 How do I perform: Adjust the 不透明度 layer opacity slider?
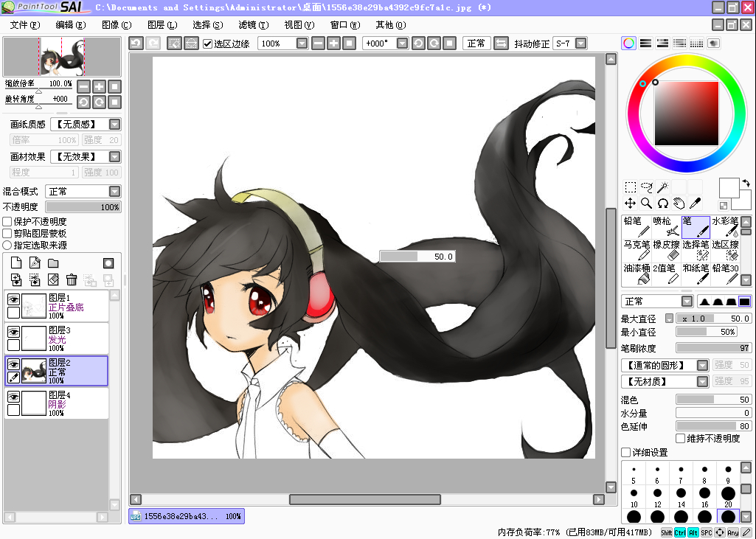83,206
